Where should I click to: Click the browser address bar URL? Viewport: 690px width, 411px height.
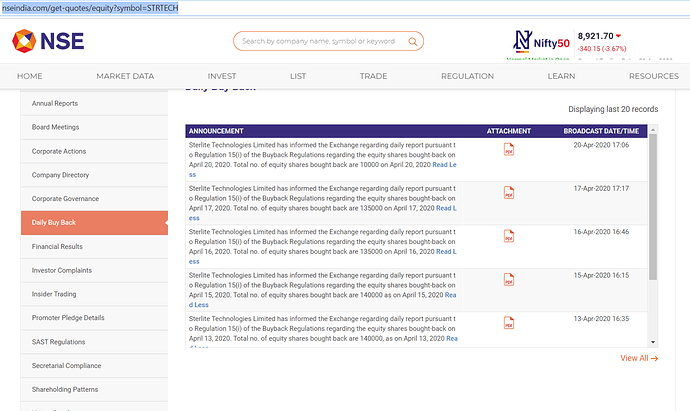90,8
